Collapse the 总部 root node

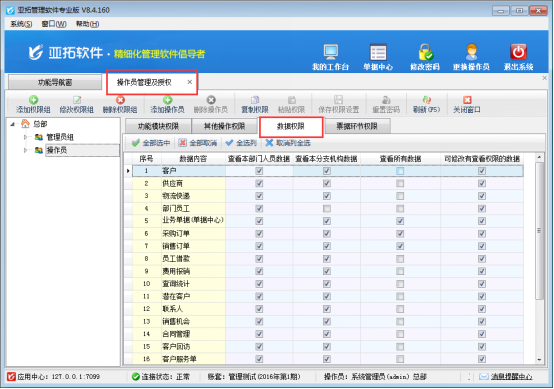tap(13, 124)
